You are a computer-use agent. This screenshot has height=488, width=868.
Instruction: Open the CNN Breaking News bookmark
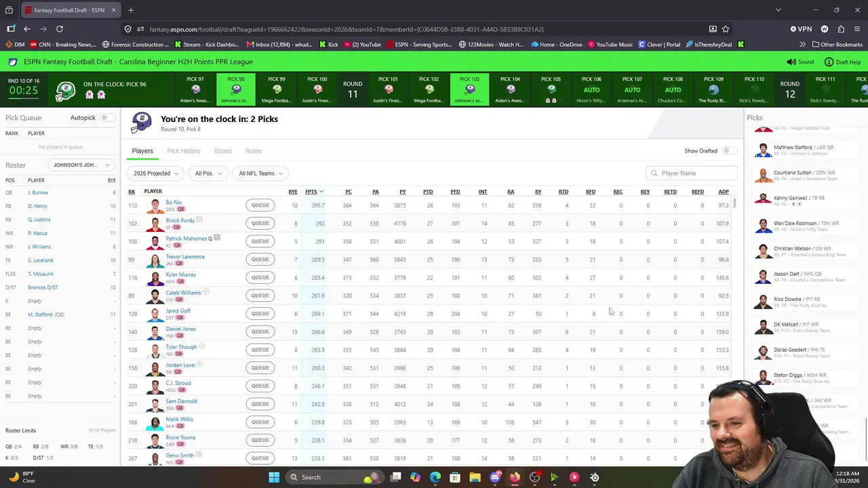pyautogui.click(x=63, y=45)
